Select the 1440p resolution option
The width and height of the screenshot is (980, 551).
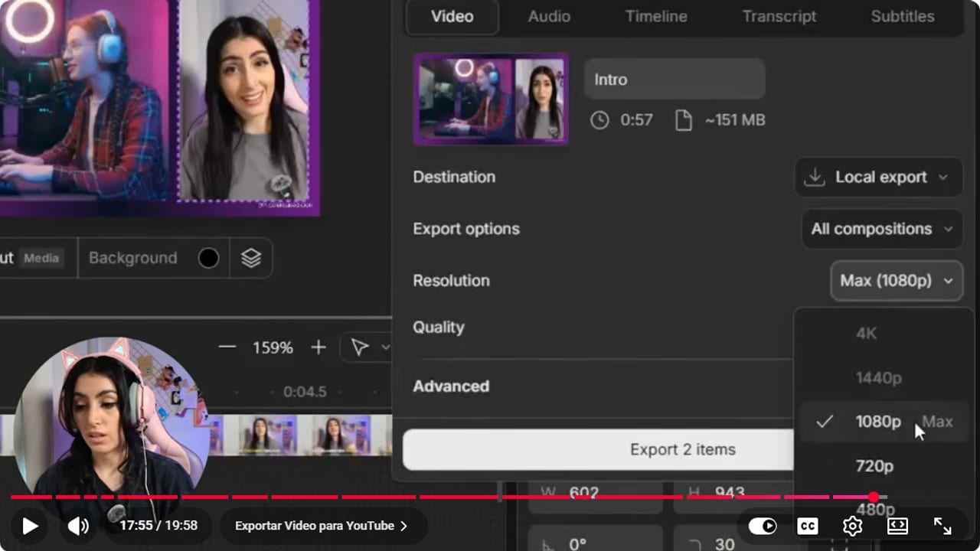click(x=878, y=377)
